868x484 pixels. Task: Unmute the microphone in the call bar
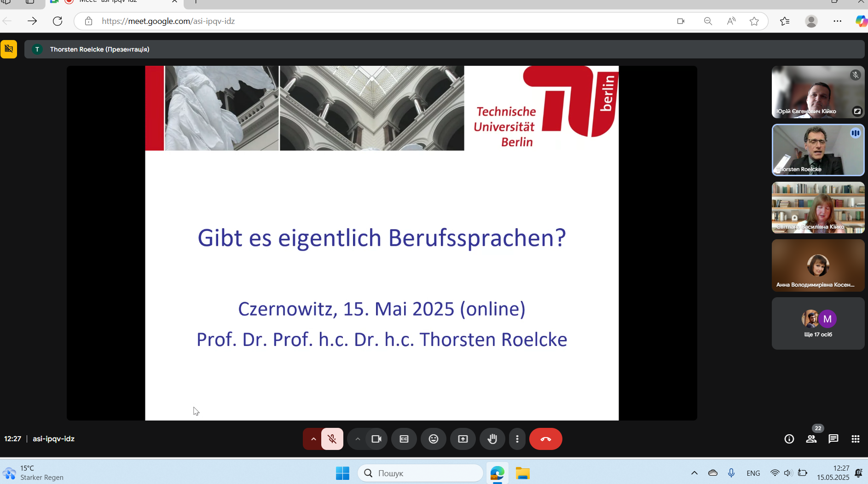332,439
